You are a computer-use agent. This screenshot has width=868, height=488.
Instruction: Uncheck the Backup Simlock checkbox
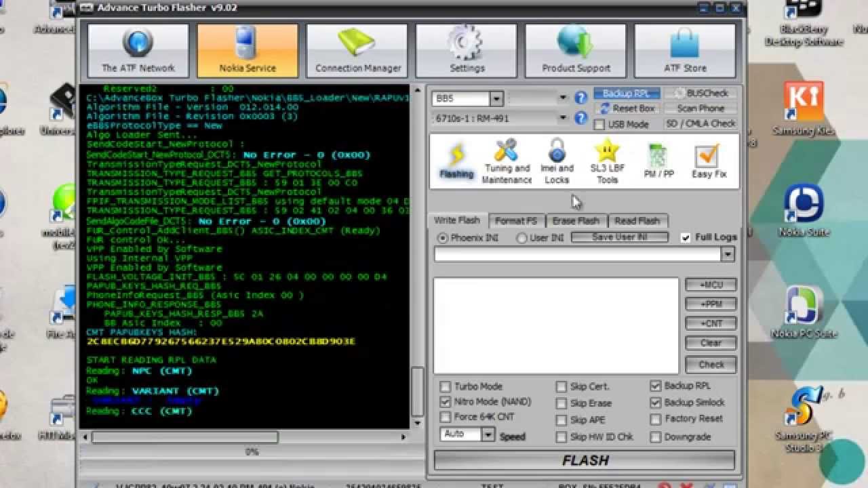(655, 403)
